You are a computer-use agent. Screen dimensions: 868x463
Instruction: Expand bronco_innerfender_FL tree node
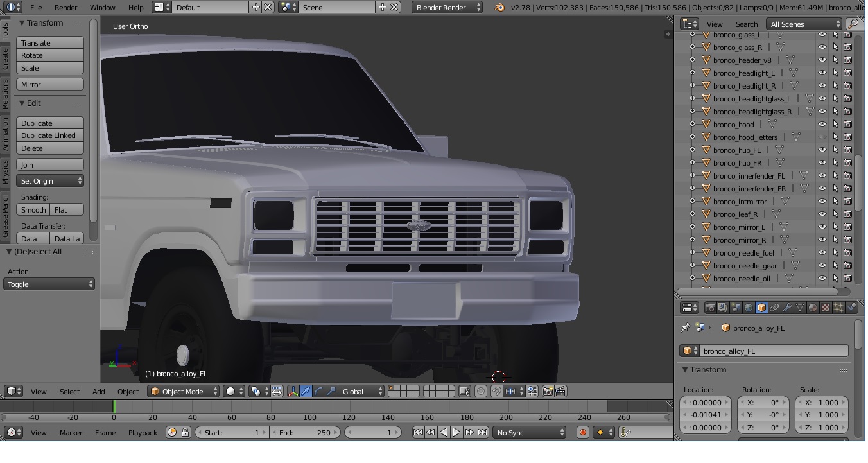(x=693, y=175)
